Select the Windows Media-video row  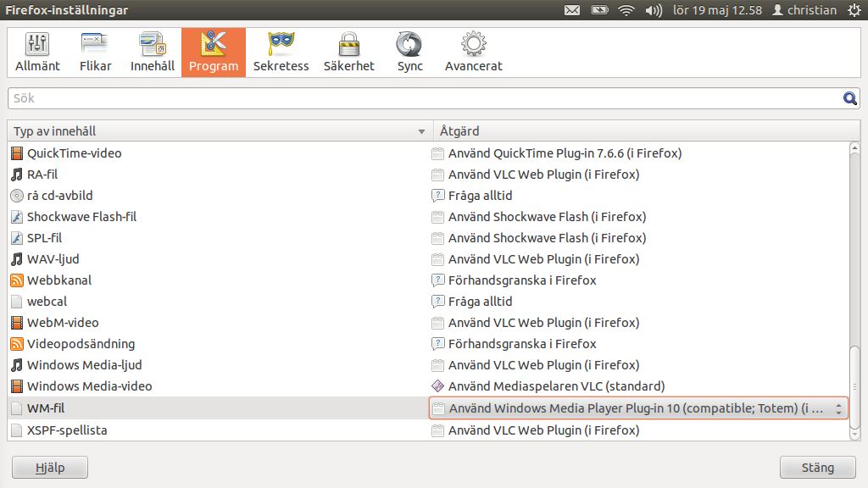click(428, 386)
